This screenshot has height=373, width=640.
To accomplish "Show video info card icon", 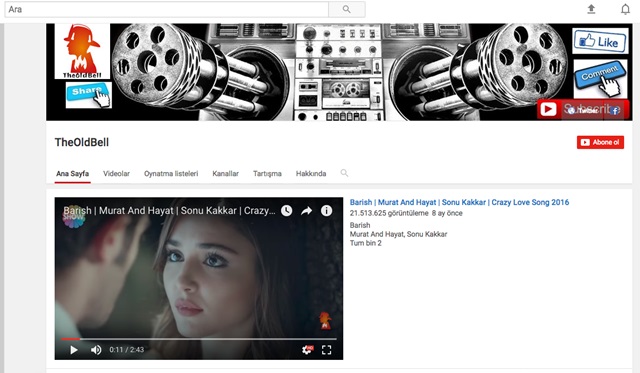I will coord(326,211).
